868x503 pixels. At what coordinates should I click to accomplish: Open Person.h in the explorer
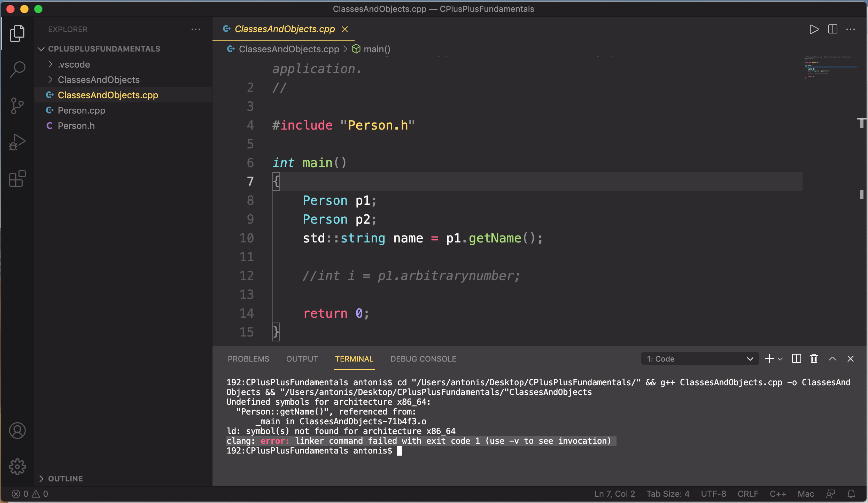pos(76,126)
